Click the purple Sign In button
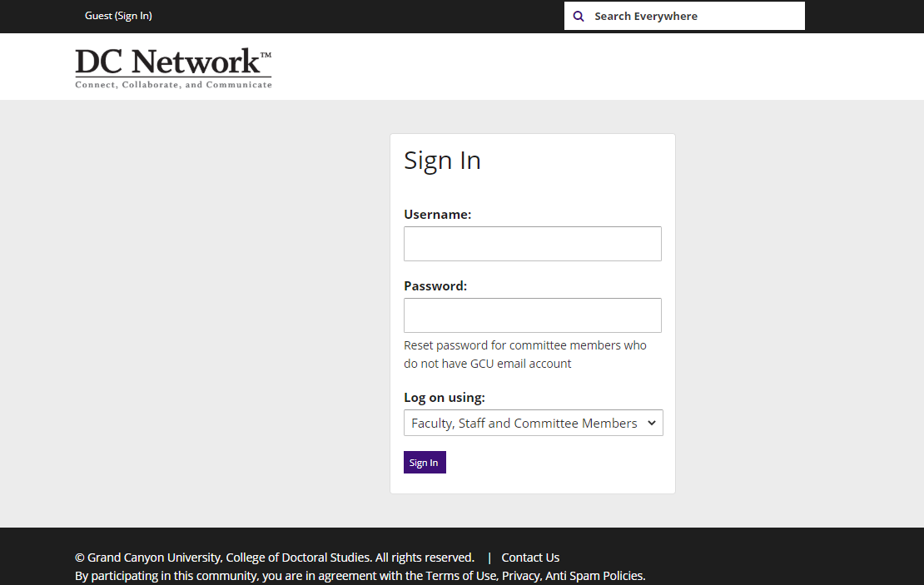The image size is (924, 585). coord(425,463)
